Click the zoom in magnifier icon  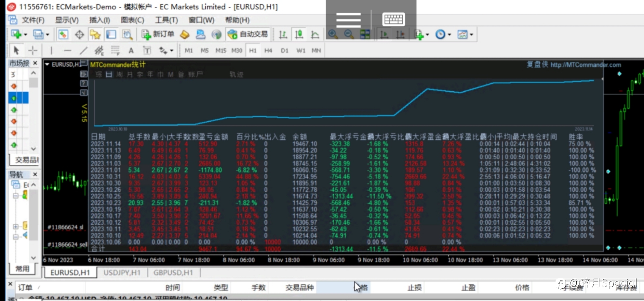pos(333,34)
